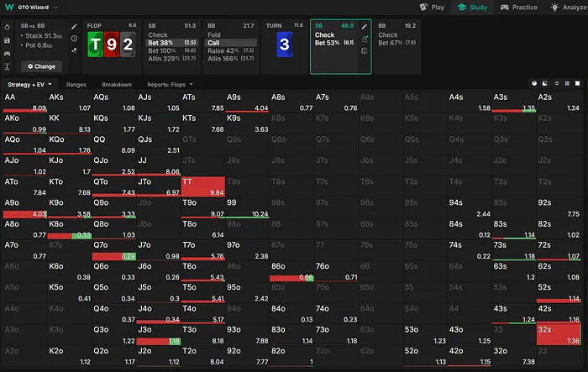Click the pencil icon in the SB 48.8 panel
Viewport: 588px width, 372px height.
point(365,27)
